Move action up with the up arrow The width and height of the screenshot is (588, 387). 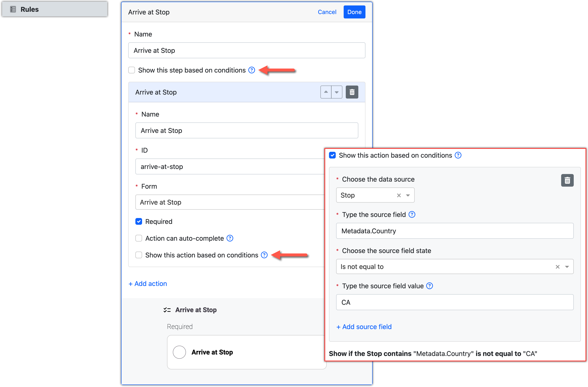click(x=326, y=92)
